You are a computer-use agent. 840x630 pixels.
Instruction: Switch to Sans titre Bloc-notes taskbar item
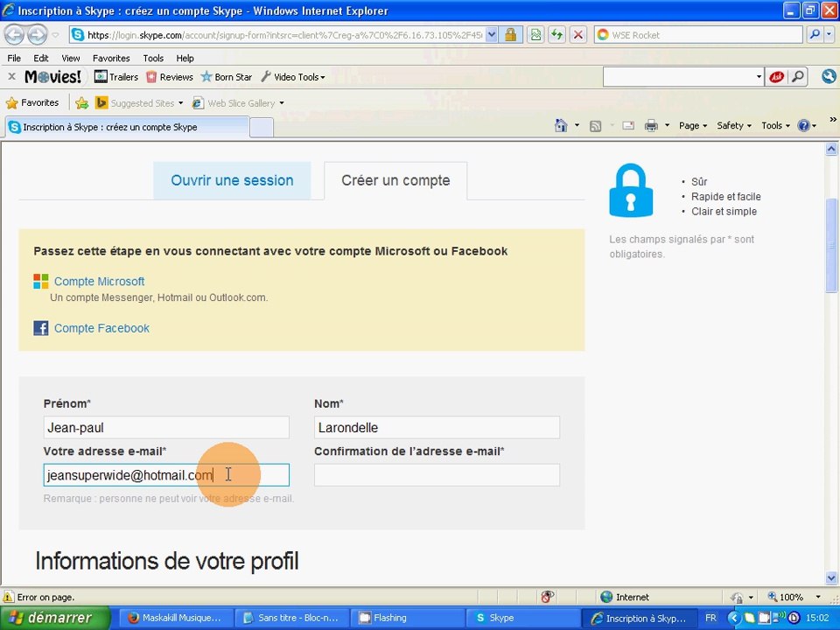(291, 618)
